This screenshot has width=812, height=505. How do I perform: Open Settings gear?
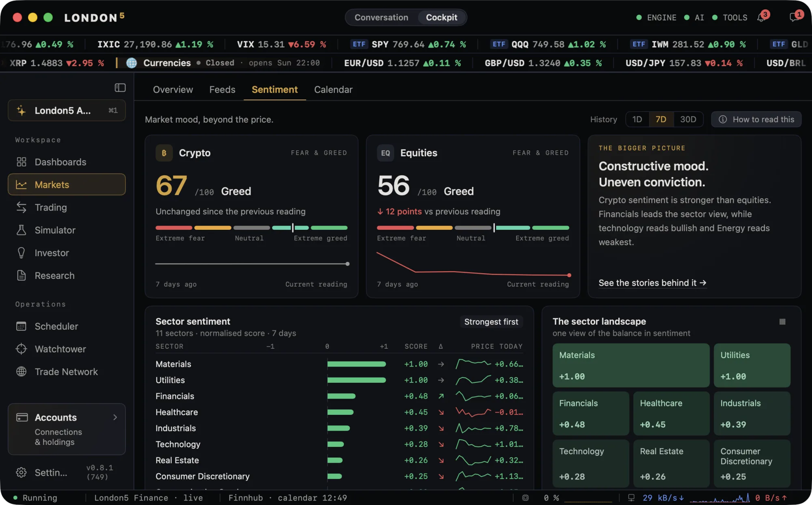click(21, 473)
